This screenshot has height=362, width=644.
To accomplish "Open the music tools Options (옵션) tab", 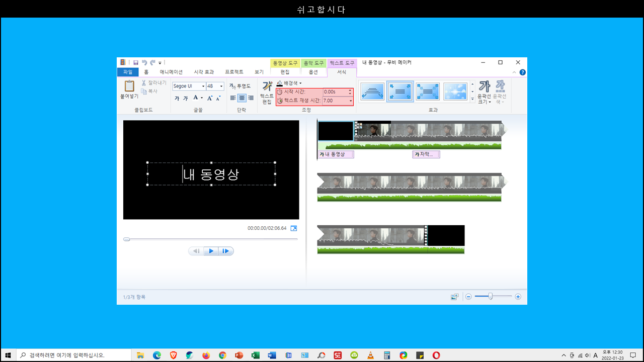I will (x=313, y=72).
